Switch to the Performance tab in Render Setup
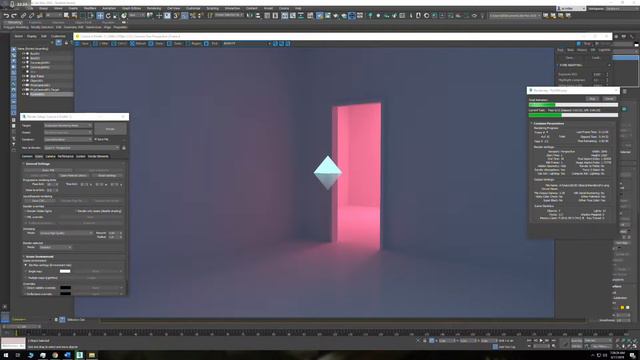Viewport: 640px width, 360px height. (66, 156)
